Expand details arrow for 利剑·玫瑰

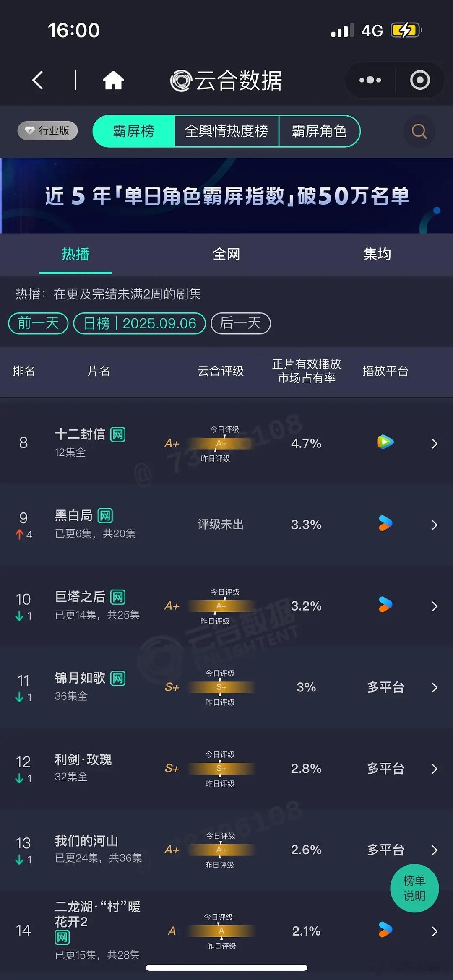click(x=435, y=769)
